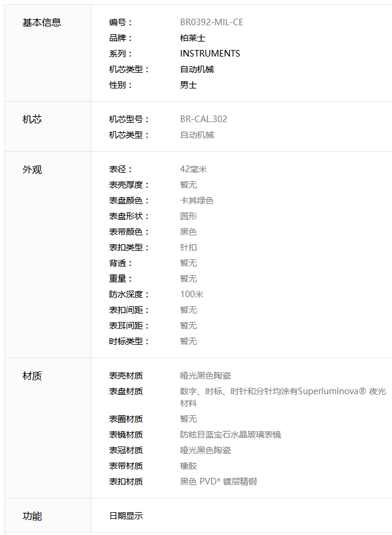Viewport: 392px width, 535px height.
Task: Click the 黑色 strap color value
Action: tap(189, 232)
